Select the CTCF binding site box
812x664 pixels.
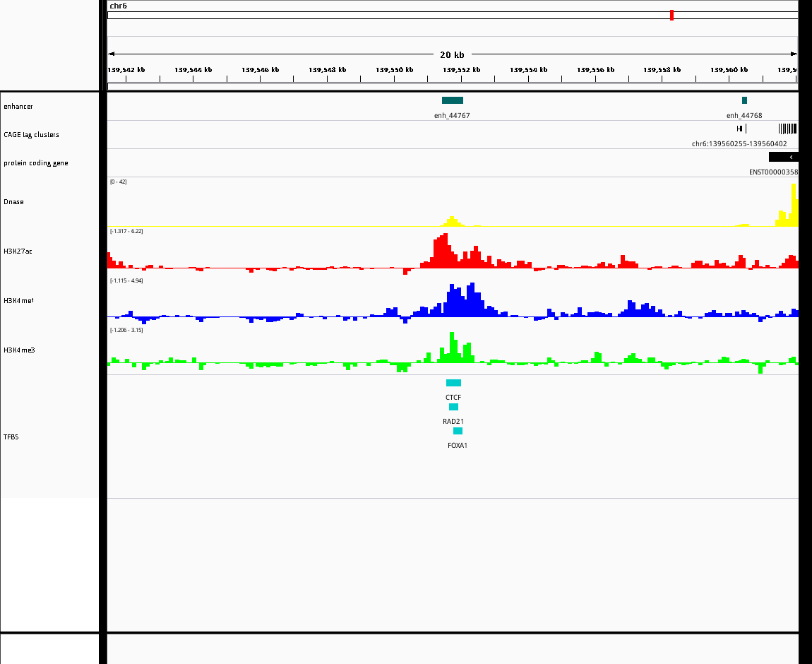click(453, 383)
